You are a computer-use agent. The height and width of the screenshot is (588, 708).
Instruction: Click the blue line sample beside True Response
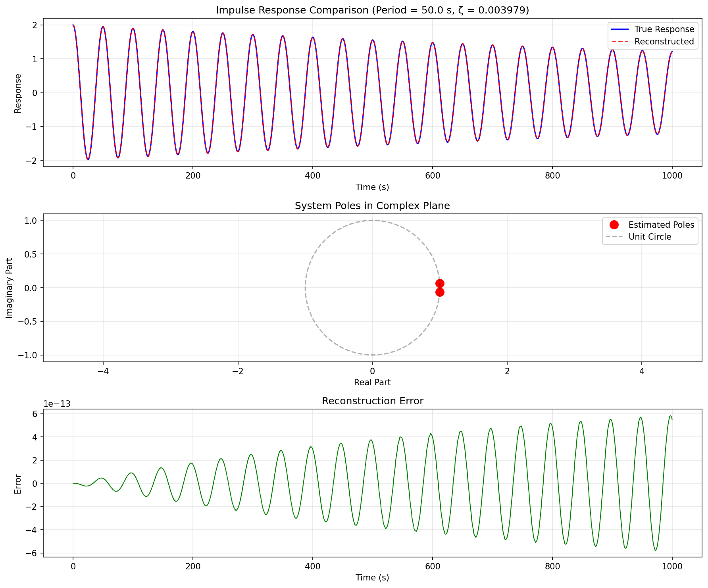pyautogui.click(x=619, y=29)
